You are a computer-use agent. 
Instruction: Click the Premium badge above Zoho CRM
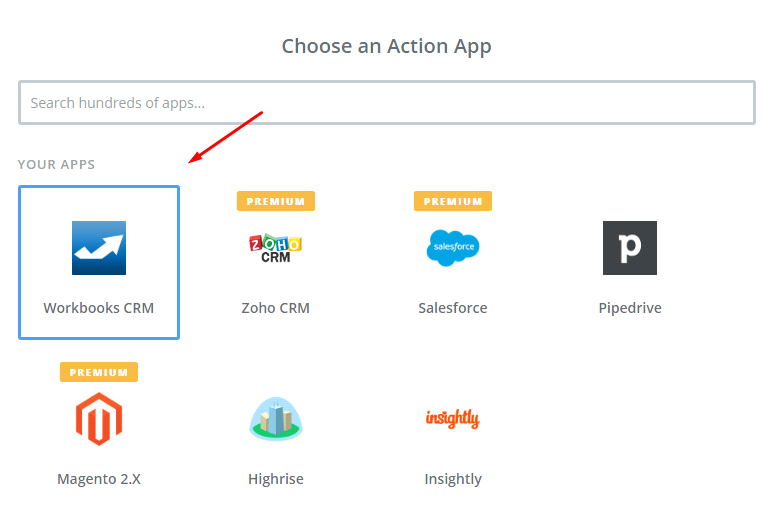coord(276,201)
